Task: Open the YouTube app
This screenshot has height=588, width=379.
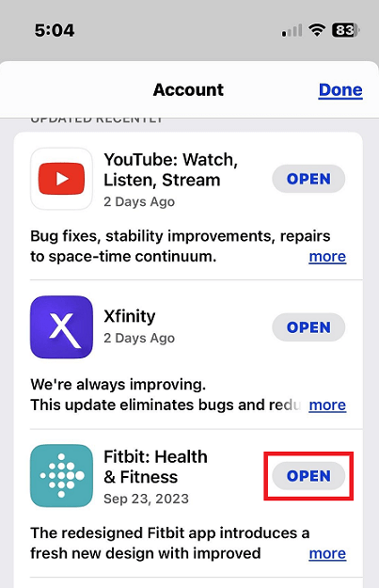Action: (308, 179)
